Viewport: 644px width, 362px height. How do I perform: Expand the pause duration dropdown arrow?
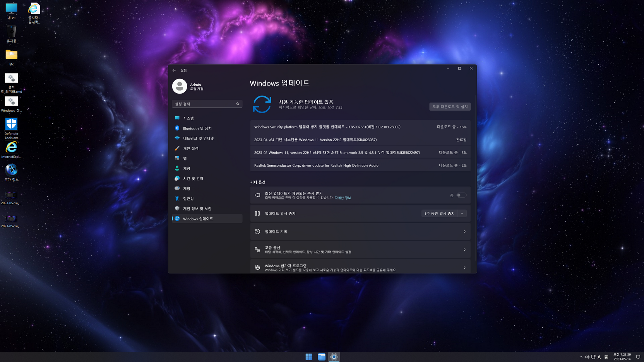[x=462, y=213]
